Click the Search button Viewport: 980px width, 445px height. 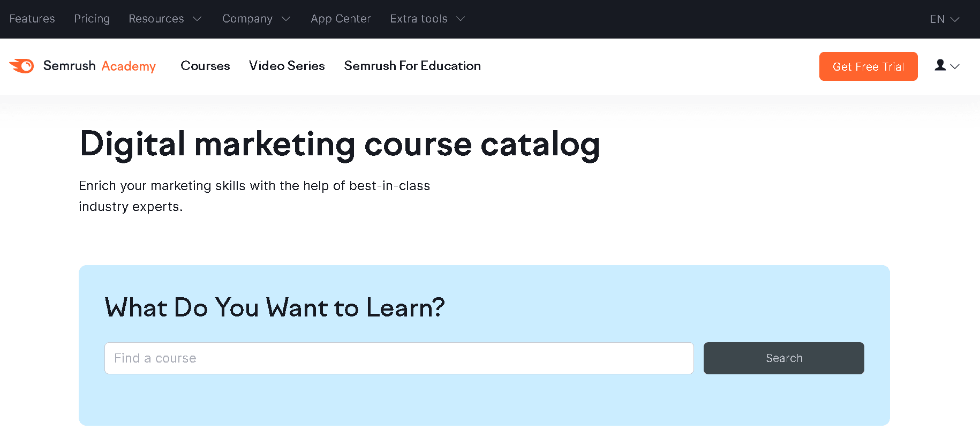coord(784,358)
